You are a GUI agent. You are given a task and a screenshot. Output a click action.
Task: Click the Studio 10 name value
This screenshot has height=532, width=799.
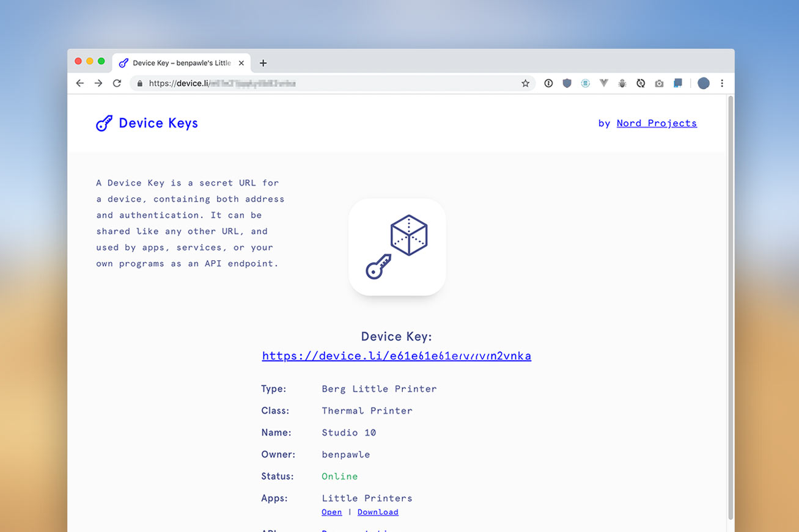coord(348,433)
